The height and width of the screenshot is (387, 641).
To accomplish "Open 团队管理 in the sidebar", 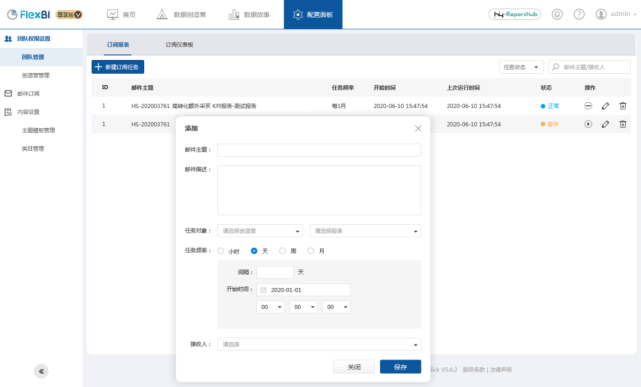I will [33, 57].
